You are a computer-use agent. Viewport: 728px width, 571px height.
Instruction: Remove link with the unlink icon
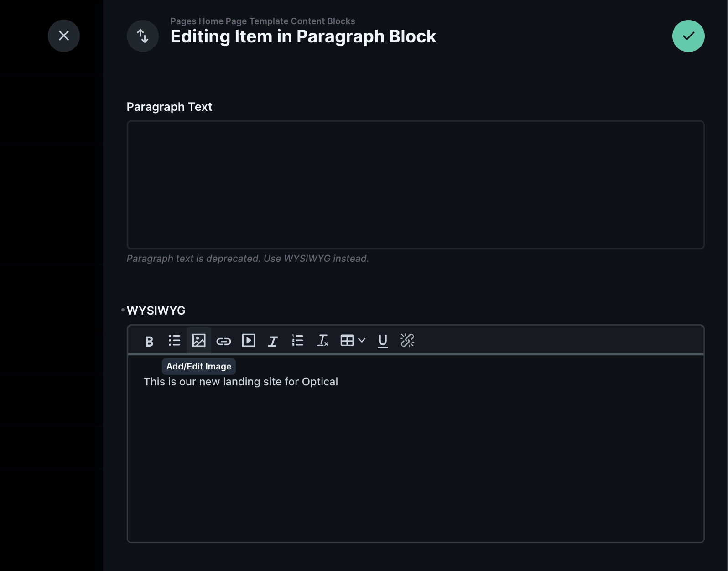point(407,340)
